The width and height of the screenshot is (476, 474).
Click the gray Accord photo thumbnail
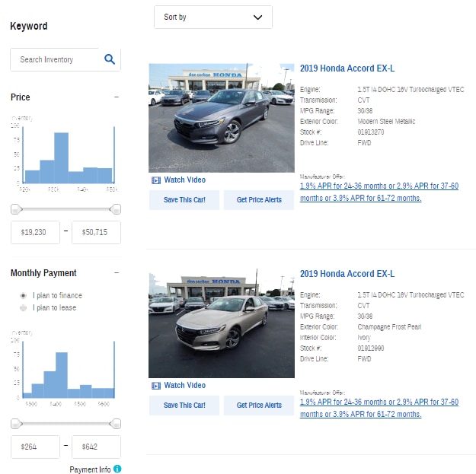(x=222, y=118)
